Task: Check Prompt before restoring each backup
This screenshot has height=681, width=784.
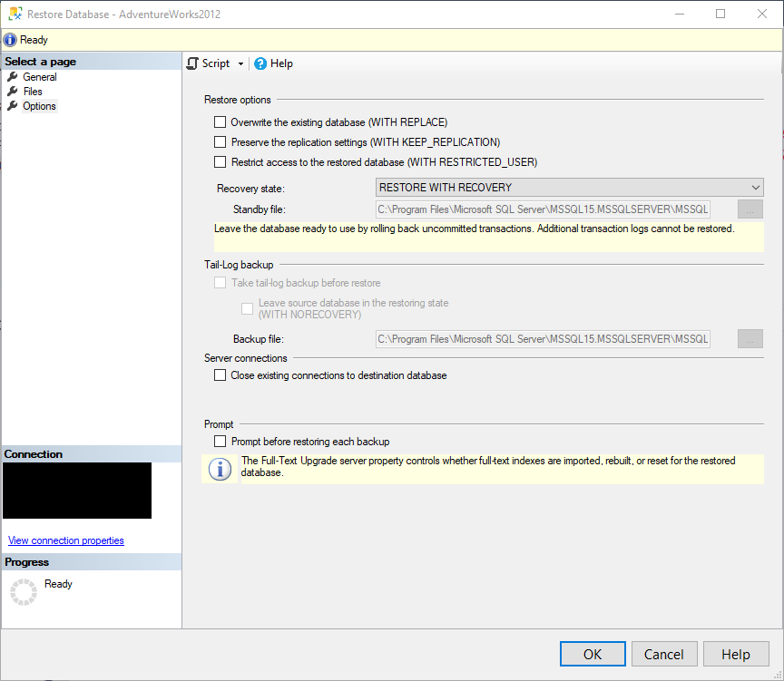Action: coord(220,442)
